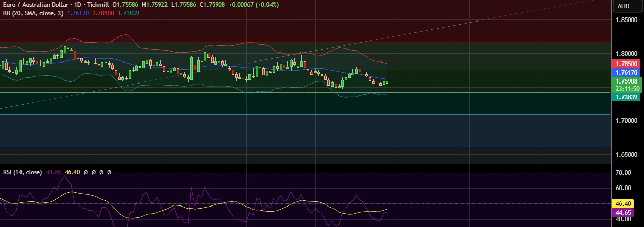The width and height of the screenshot is (644, 227).
Task: Click the teal 1.73839 price scale label
Action: pyautogui.click(x=626, y=97)
